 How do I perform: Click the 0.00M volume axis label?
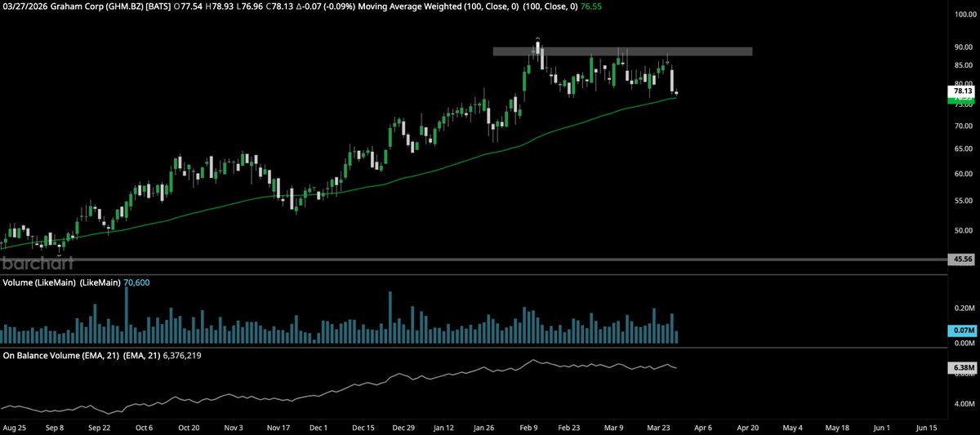point(964,344)
